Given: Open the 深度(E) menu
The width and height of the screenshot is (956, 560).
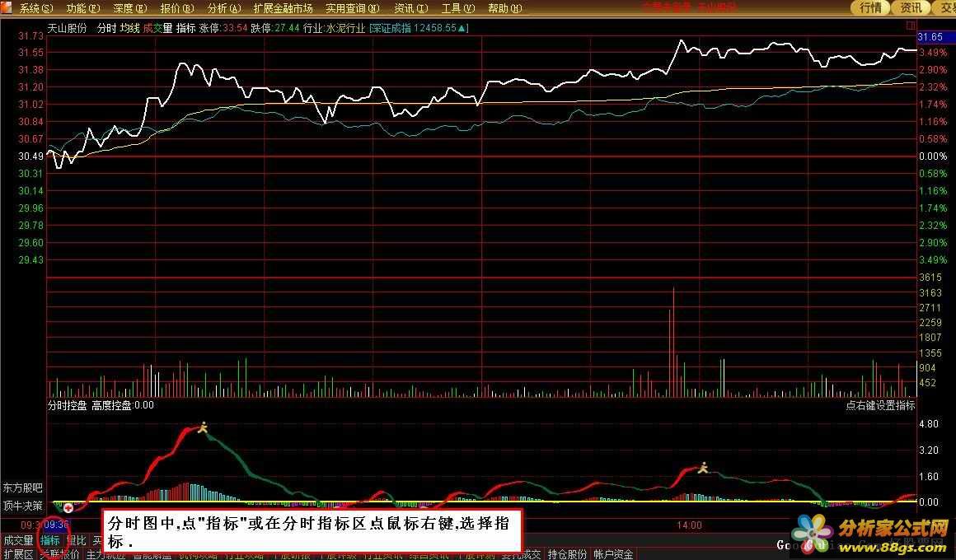Looking at the screenshot, I should point(130,8).
